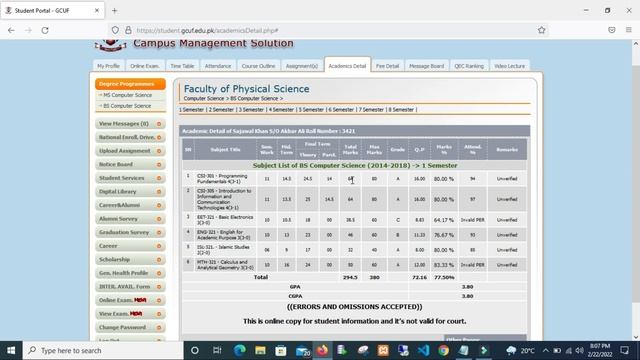The height and width of the screenshot is (360, 640).
Task: Open Gen. Health Profile in sidebar
Action: (x=130, y=273)
